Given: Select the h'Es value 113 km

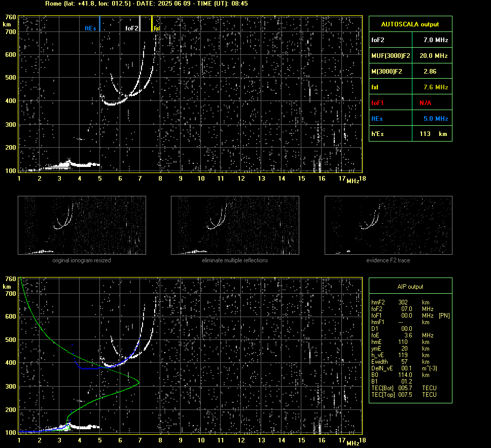Looking at the screenshot, I should [x=433, y=134].
